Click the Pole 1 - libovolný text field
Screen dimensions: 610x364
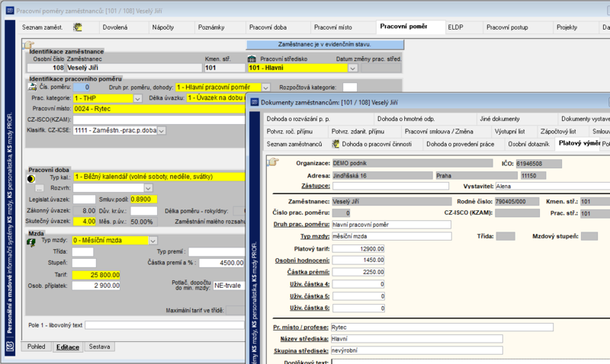pos(165,325)
